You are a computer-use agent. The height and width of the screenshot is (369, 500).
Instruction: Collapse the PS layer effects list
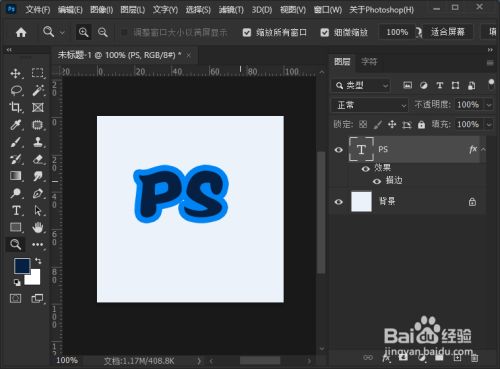point(483,149)
